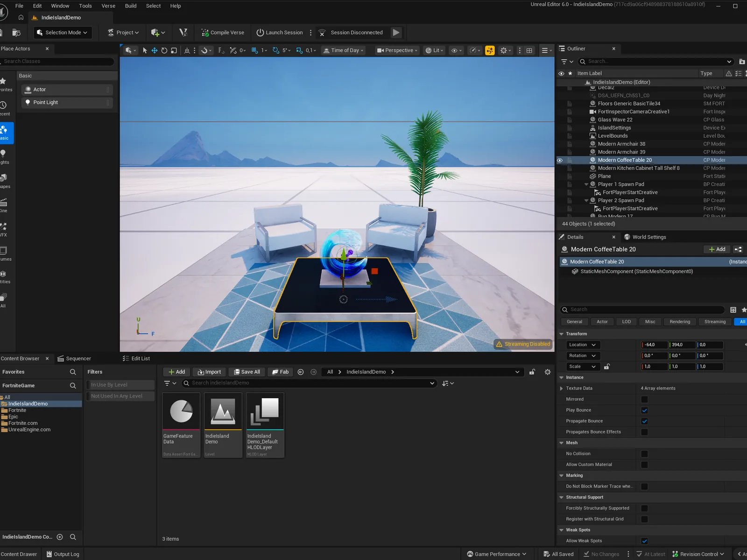
Task: Select the arrow select mode tool
Action: (x=145, y=50)
